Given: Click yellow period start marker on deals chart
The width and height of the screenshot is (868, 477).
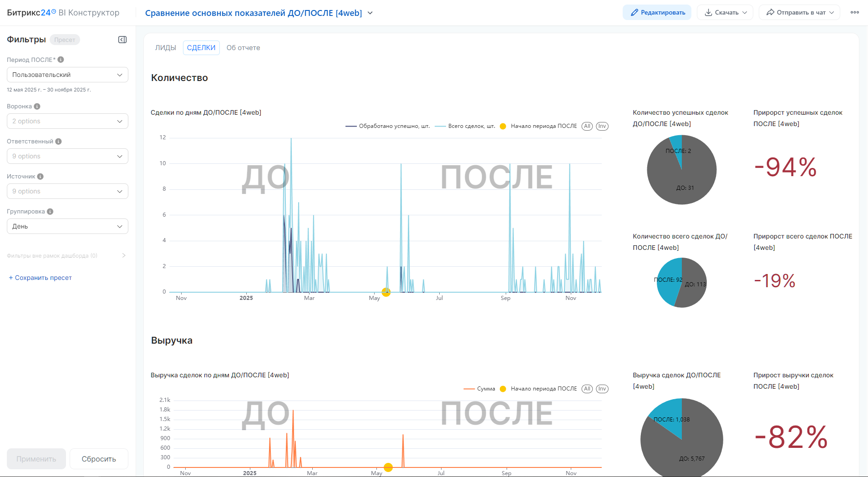Looking at the screenshot, I should (x=386, y=292).
